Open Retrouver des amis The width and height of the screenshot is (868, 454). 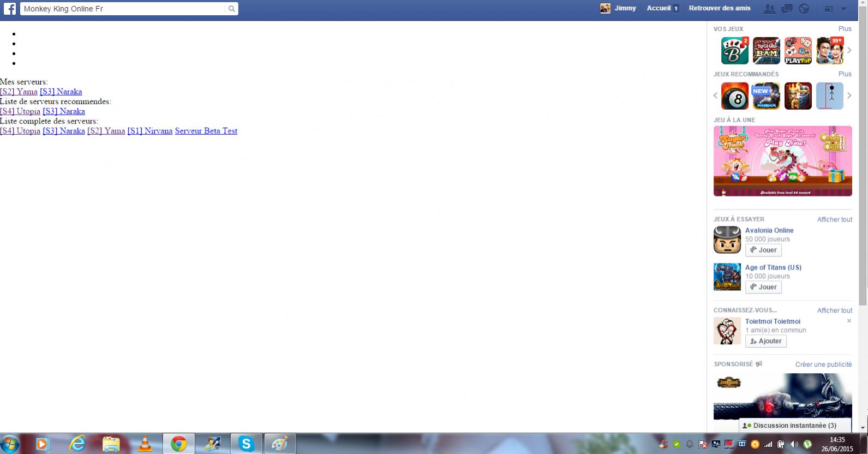point(719,8)
